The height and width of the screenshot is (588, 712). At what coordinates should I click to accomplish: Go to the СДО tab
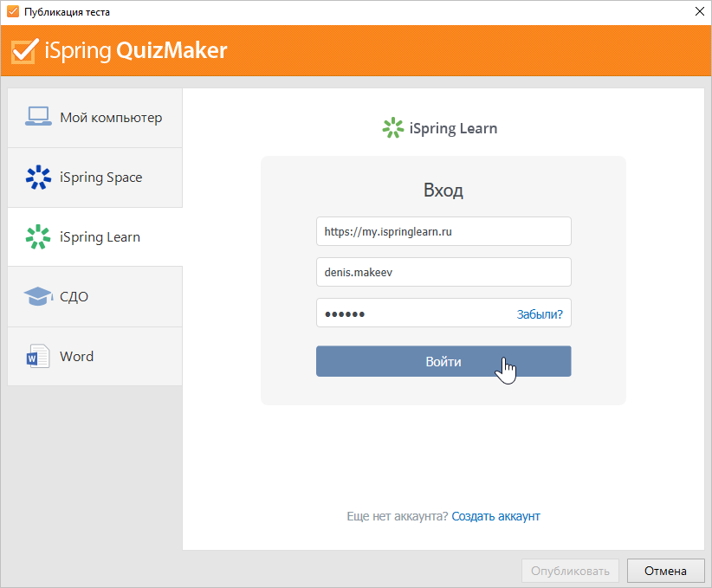click(x=95, y=296)
